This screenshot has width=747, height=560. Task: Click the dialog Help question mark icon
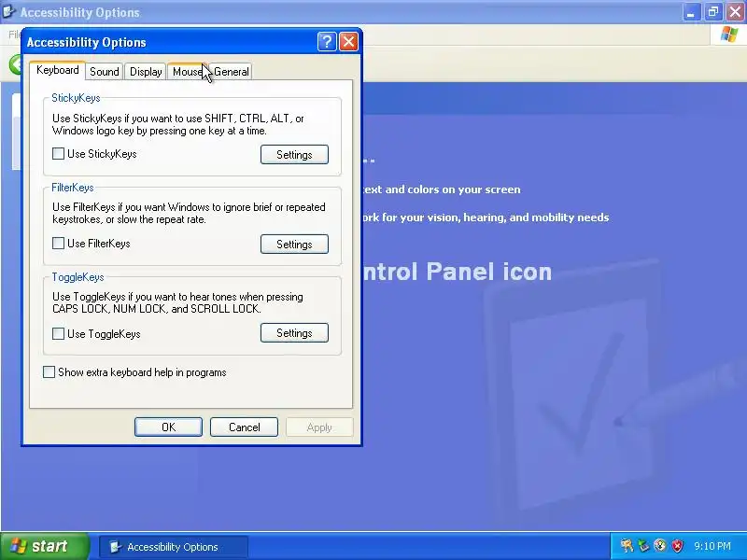click(x=327, y=42)
